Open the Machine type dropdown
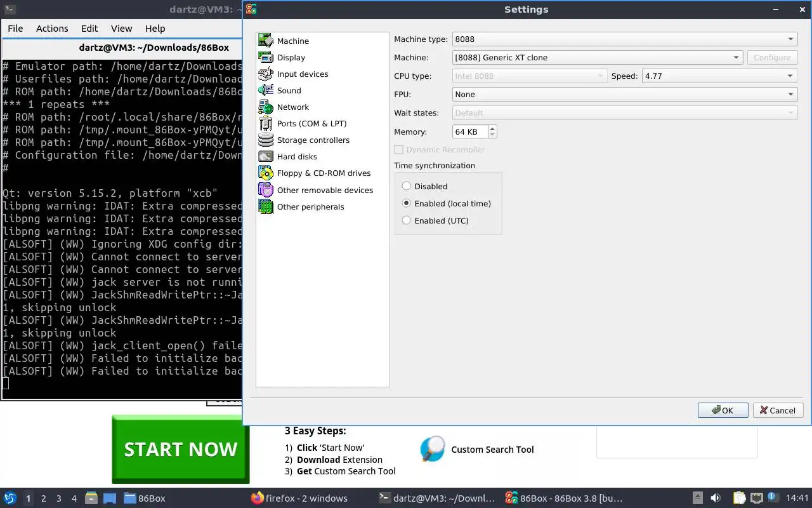The height and width of the screenshot is (508, 812). pos(625,39)
